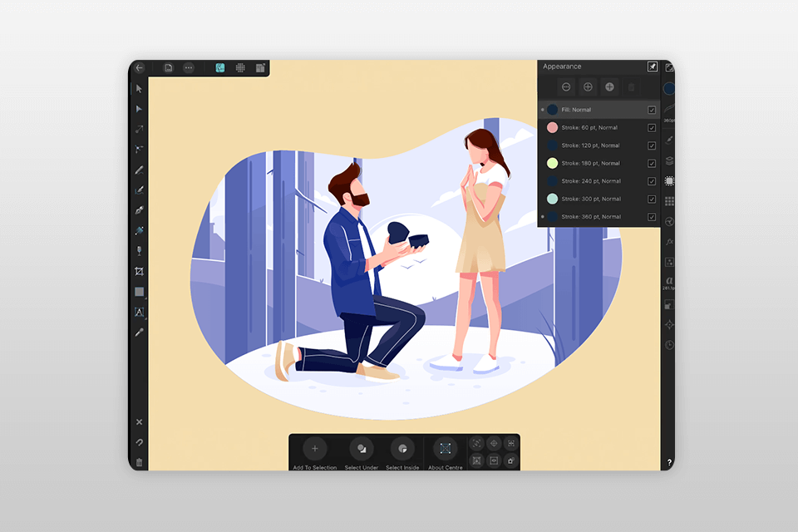The image size is (798, 532).
Task: Toggle visibility checkbox for Stroke: 60 pt
Action: 651,127
